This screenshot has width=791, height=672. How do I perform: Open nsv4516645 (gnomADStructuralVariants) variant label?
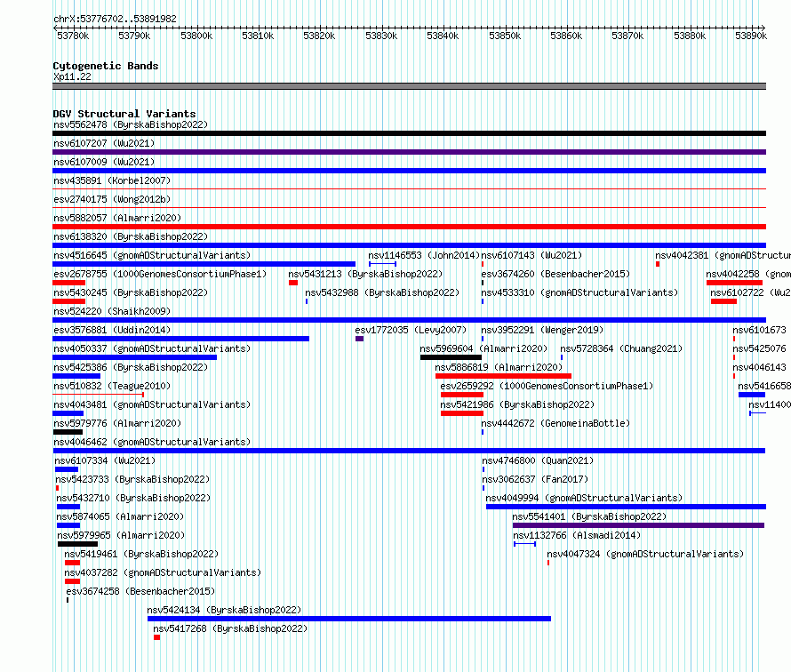(x=152, y=255)
